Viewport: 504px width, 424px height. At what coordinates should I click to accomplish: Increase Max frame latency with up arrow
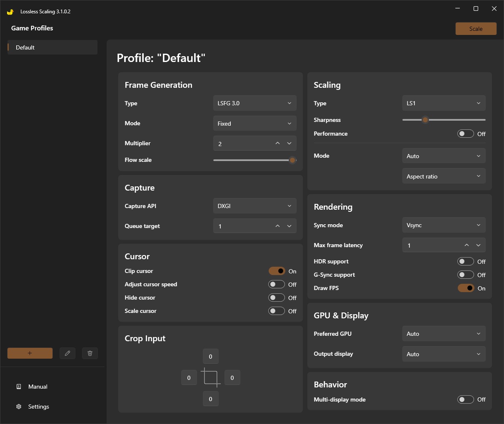click(x=467, y=245)
